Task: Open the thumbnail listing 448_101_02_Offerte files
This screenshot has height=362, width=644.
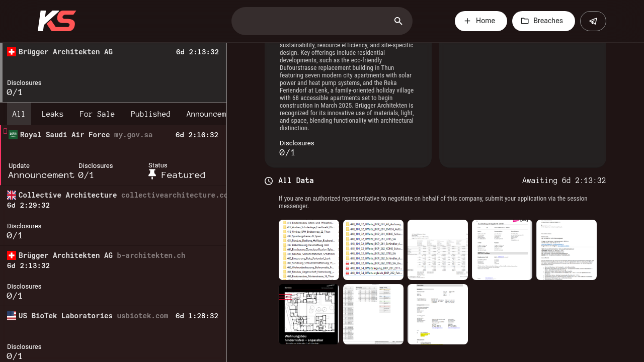Action: click(x=373, y=250)
